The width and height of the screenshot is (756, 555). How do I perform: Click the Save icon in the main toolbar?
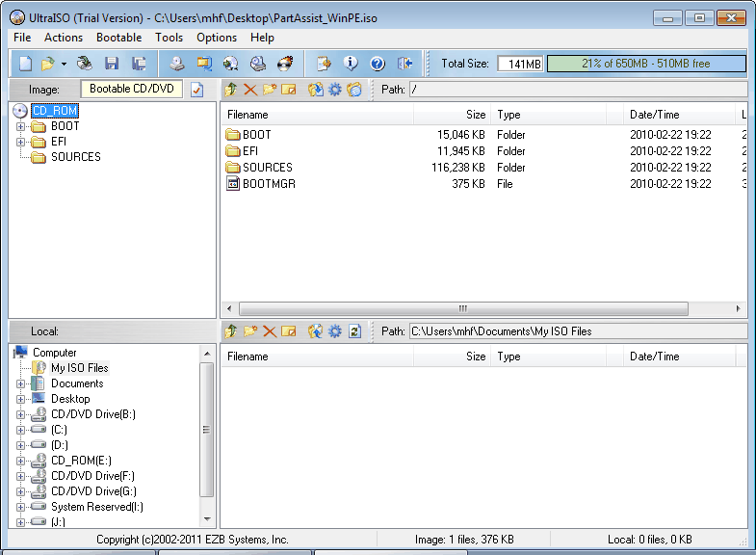click(x=112, y=64)
